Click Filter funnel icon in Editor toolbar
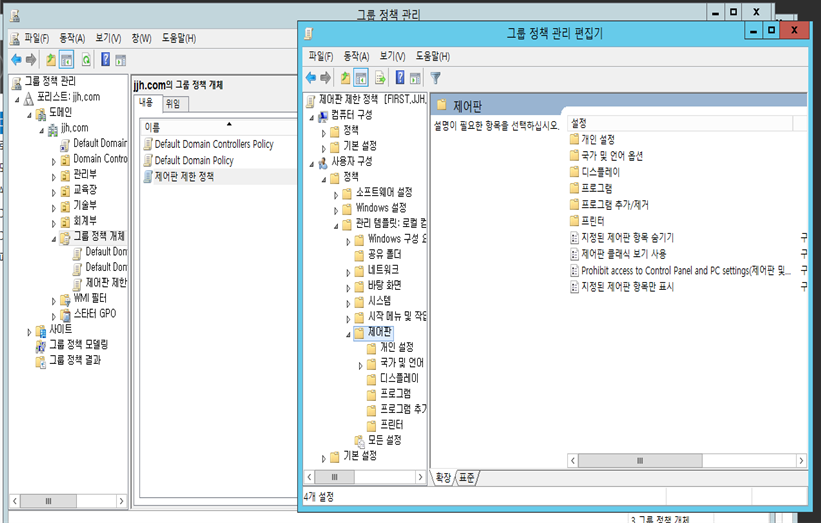 [436, 78]
